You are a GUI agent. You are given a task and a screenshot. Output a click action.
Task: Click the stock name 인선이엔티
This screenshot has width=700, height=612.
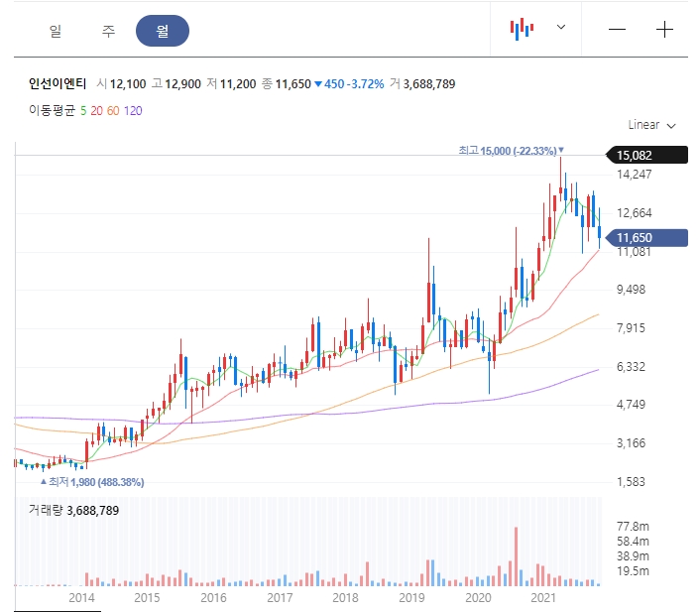coord(58,83)
